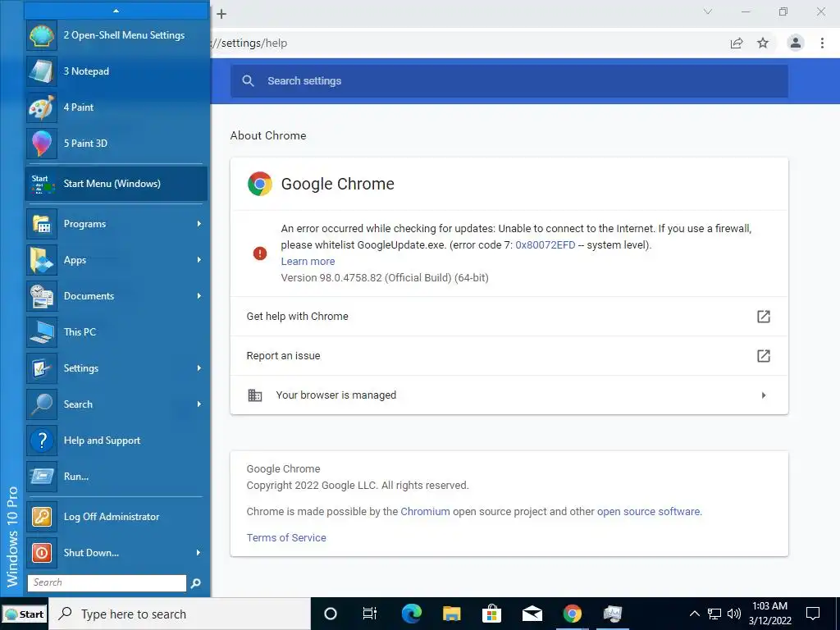Open the Chromium project link
The image size is (840, 630).
[426, 512]
